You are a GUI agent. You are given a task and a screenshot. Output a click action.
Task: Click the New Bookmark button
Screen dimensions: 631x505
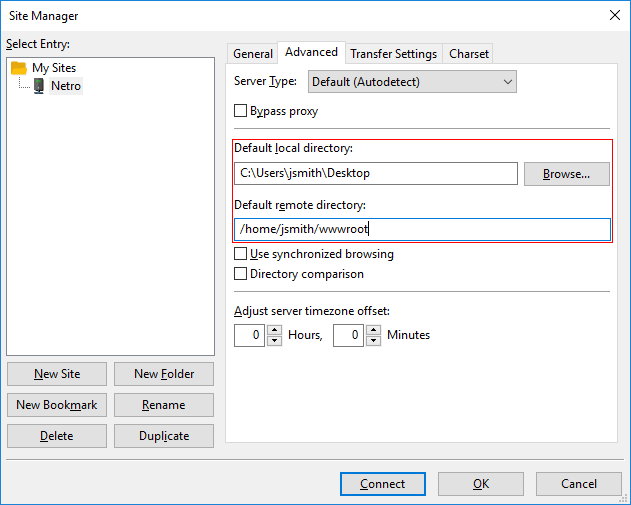click(57, 405)
